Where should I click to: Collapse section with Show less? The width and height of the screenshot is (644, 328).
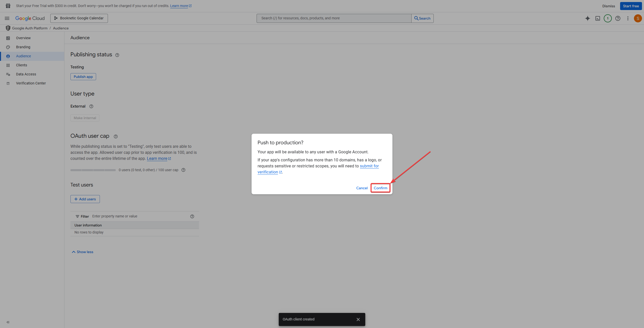pos(83,252)
